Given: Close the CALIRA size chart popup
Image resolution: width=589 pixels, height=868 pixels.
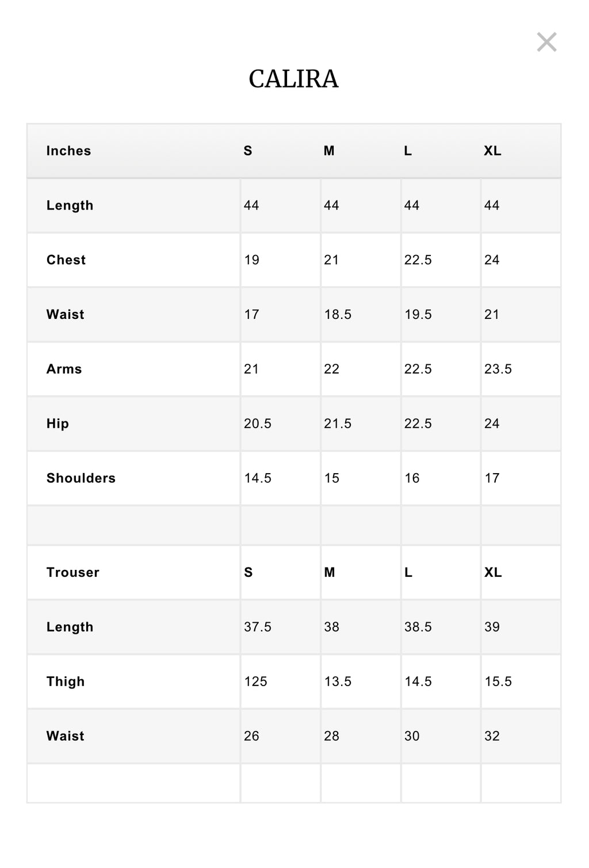Looking at the screenshot, I should click(x=546, y=42).
